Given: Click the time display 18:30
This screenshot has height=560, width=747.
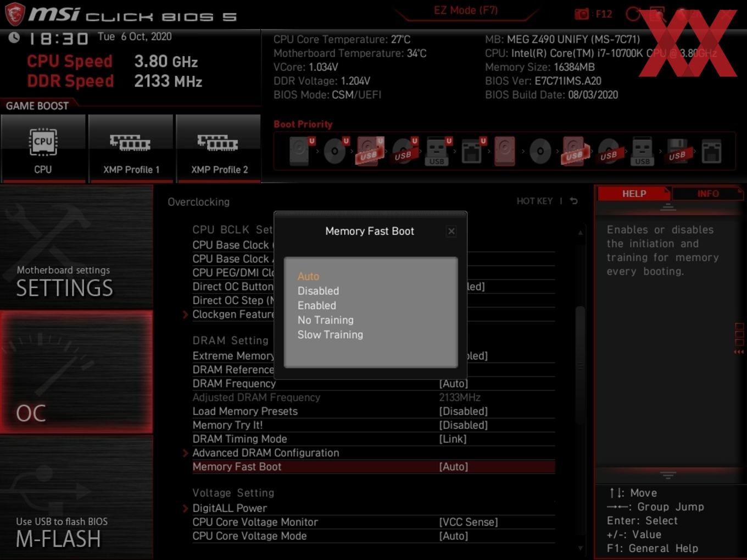Looking at the screenshot, I should point(58,38).
